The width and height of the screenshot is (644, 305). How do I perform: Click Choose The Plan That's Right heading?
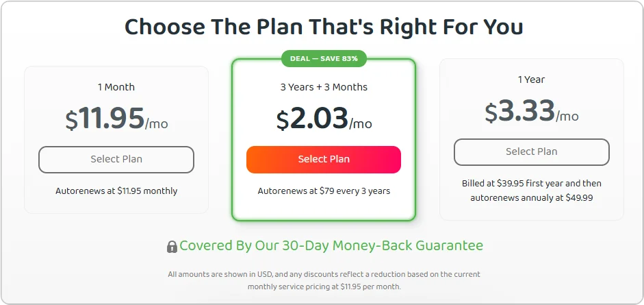pyautogui.click(x=324, y=27)
